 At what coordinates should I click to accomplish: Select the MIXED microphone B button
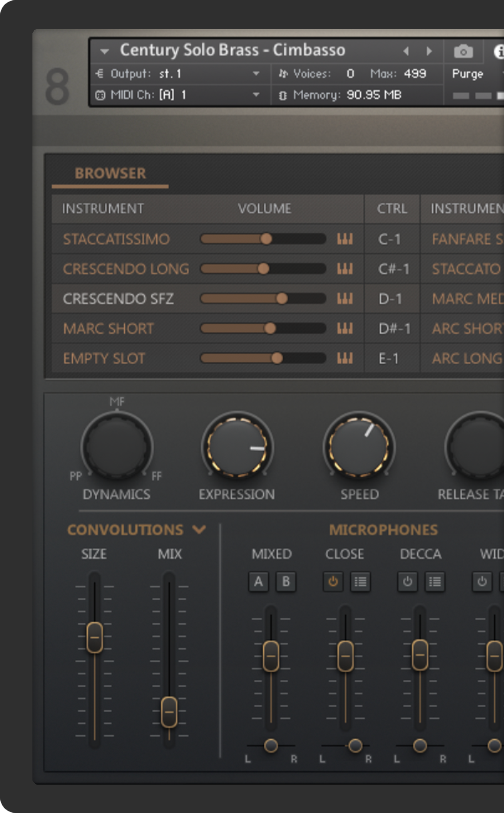point(286,582)
